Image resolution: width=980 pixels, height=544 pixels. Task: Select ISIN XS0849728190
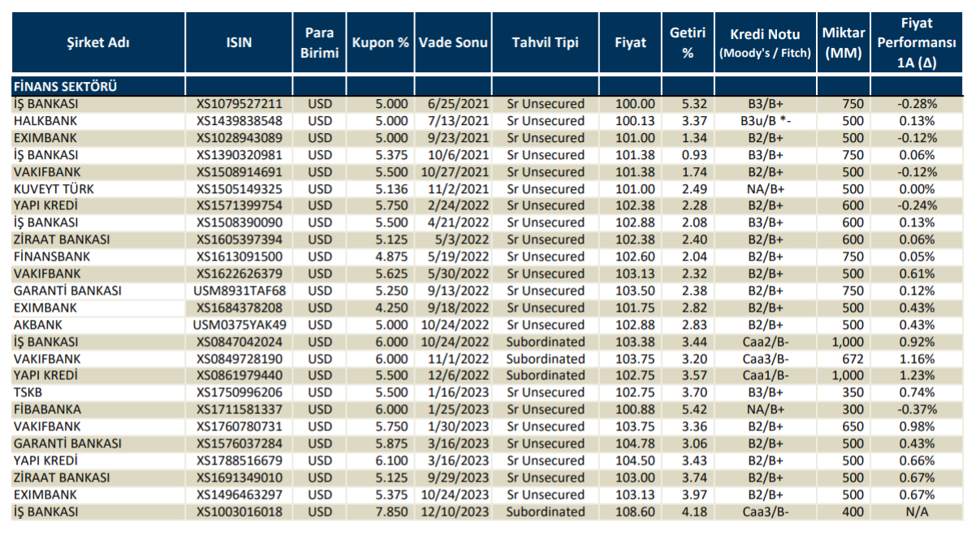(239, 359)
